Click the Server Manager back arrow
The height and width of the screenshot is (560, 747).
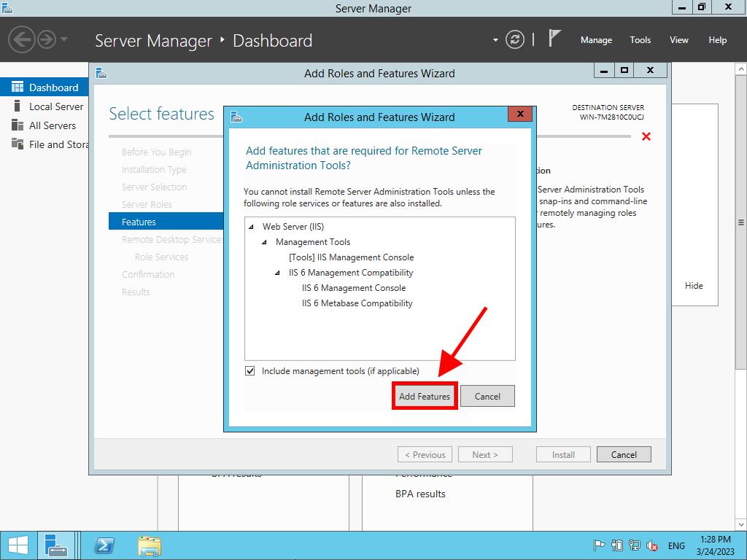(x=21, y=39)
